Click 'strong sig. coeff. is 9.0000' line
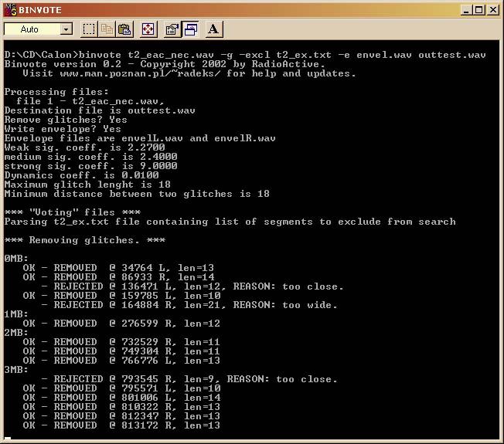 coord(90,166)
